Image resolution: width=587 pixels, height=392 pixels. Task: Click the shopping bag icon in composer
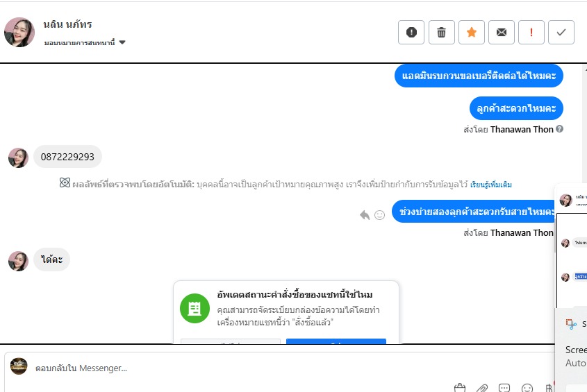click(x=459, y=388)
